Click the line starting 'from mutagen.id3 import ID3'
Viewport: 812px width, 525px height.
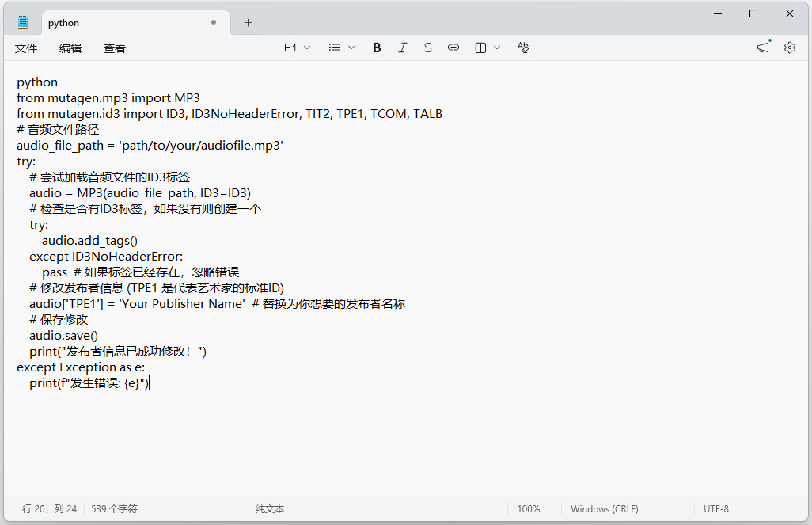click(x=230, y=114)
